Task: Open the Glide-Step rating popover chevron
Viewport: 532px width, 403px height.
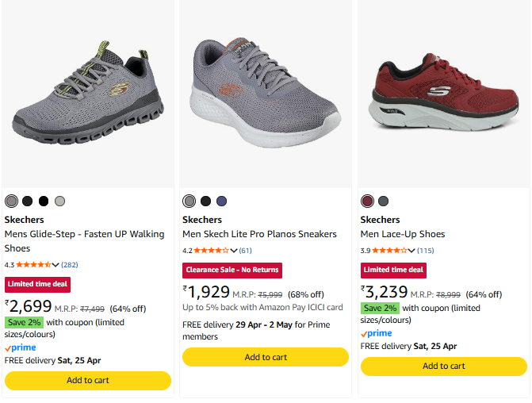Action: [55, 265]
